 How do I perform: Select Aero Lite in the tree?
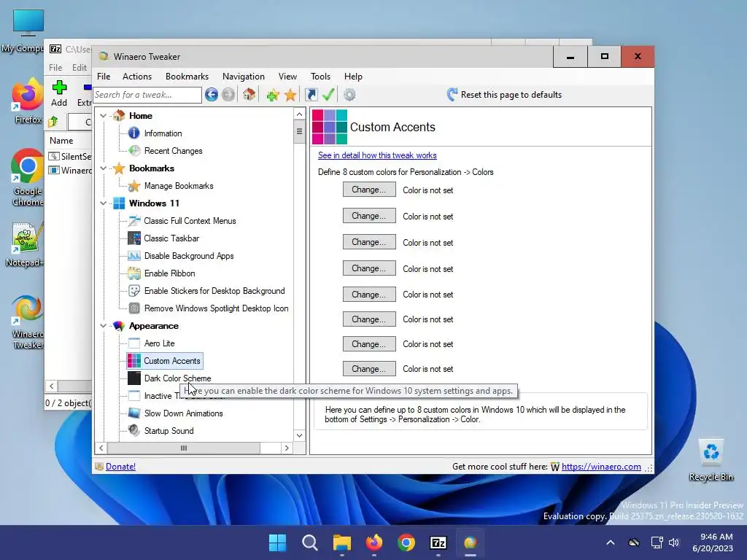159,343
